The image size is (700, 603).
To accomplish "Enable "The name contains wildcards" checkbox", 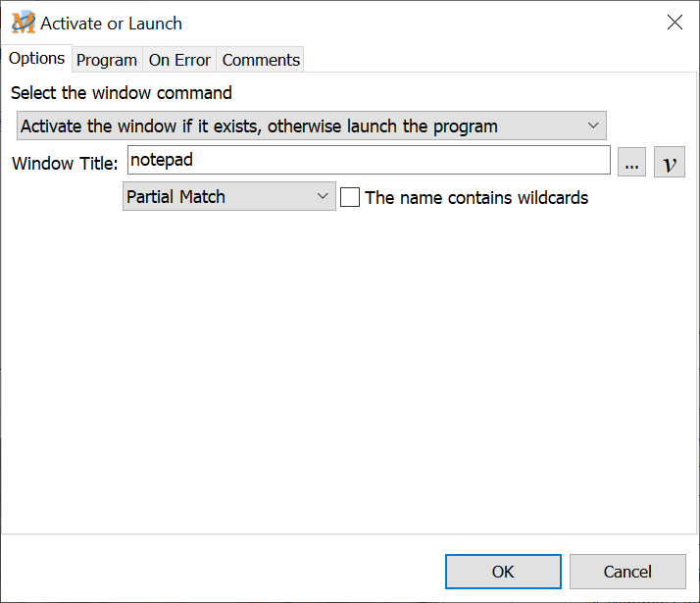I will (350, 197).
